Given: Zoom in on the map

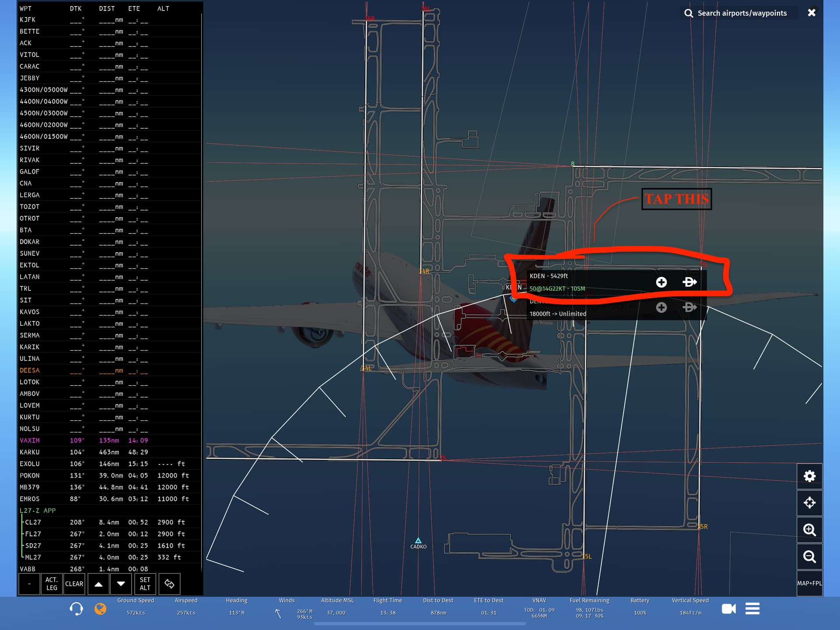Looking at the screenshot, I should (x=809, y=530).
